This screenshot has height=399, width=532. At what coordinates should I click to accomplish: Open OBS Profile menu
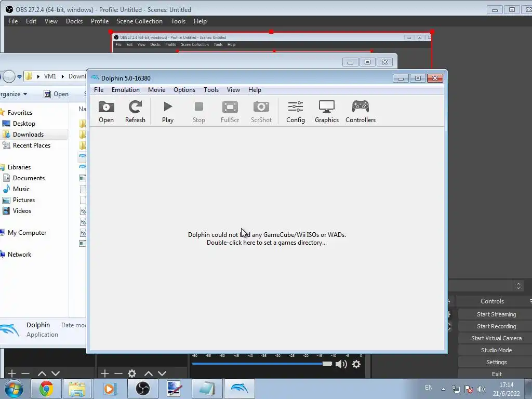(x=100, y=21)
